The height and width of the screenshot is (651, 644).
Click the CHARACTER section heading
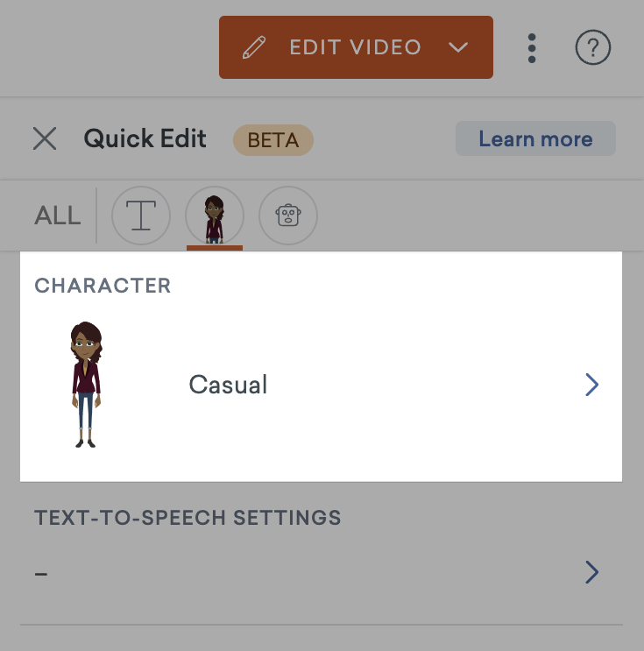[103, 286]
